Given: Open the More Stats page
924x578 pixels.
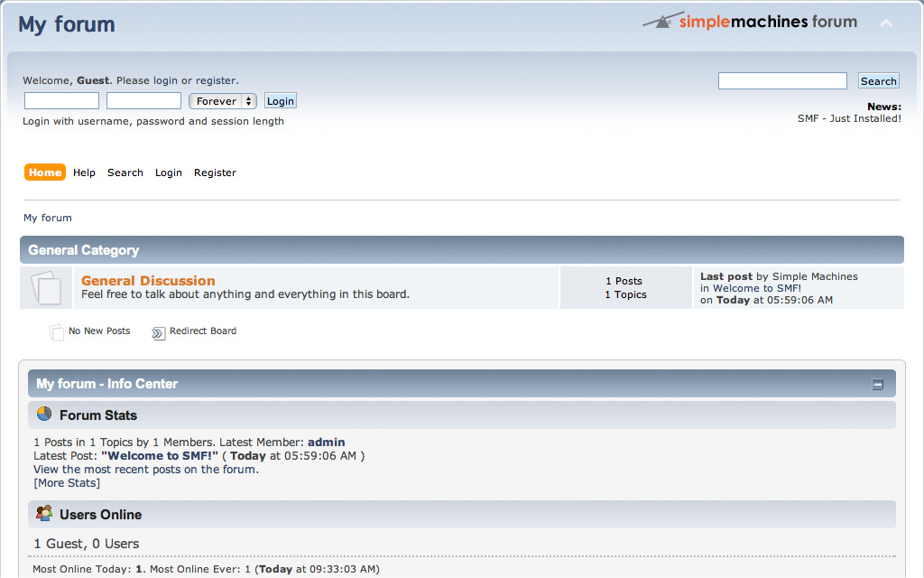Looking at the screenshot, I should tap(67, 482).
